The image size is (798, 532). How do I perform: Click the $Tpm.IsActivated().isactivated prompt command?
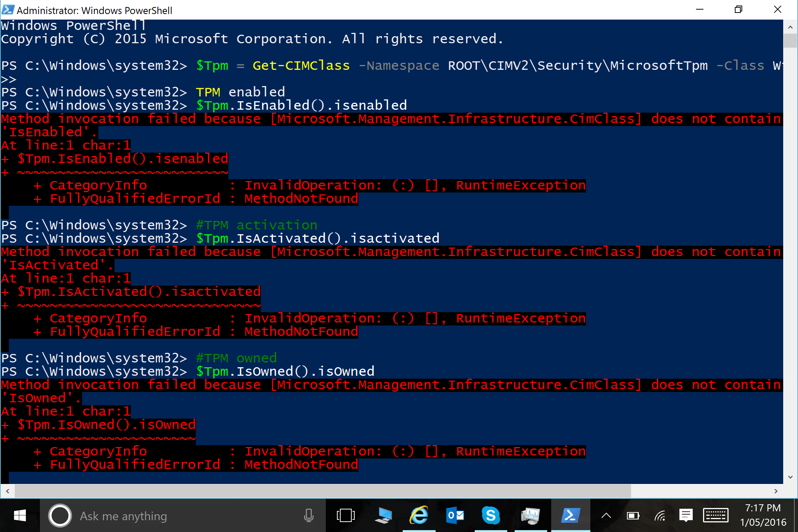318,239
